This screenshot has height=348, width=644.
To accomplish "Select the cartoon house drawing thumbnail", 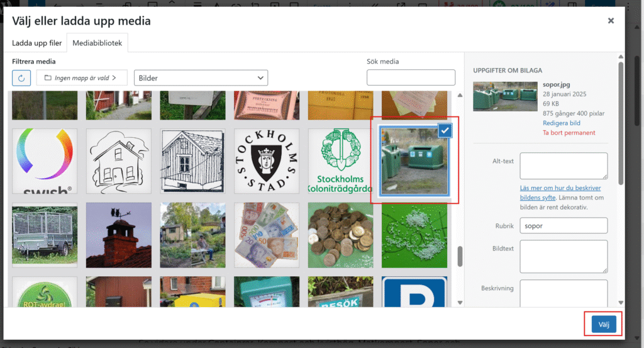I will pyautogui.click(x=119, y=160).
